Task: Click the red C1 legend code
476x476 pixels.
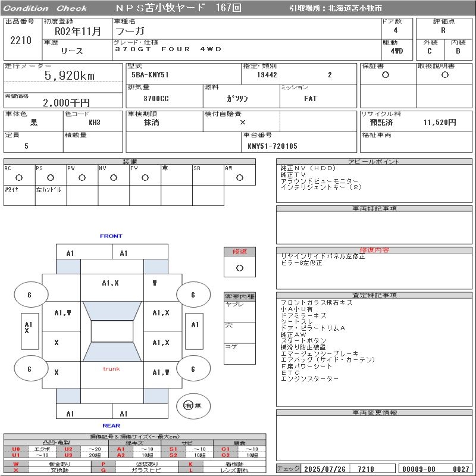Action: pyautogui.click(x=226, y=449)
